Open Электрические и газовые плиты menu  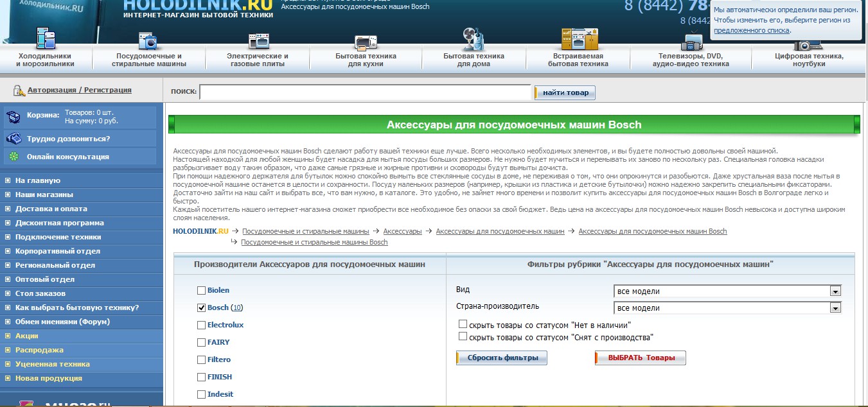coord(258,60)
